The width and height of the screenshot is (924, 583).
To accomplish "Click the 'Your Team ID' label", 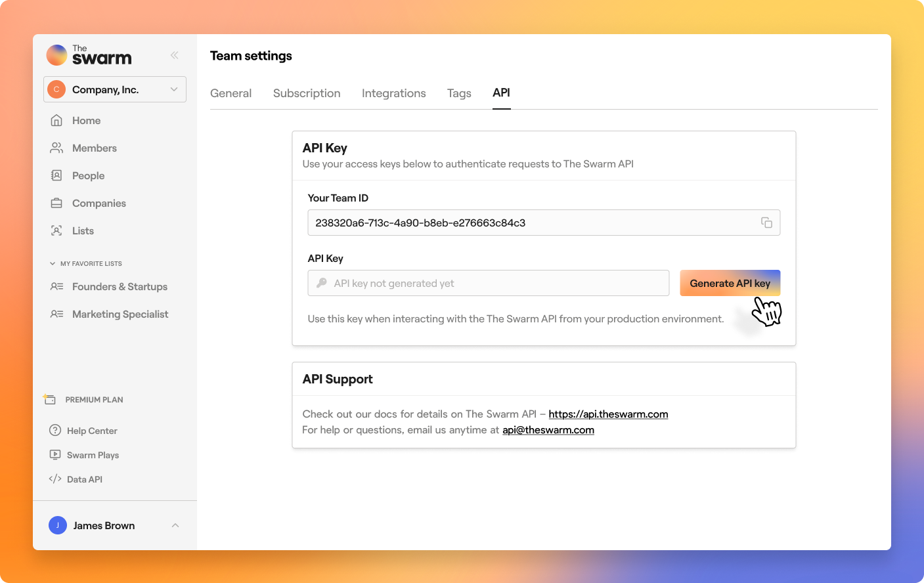I will point(338,198).
